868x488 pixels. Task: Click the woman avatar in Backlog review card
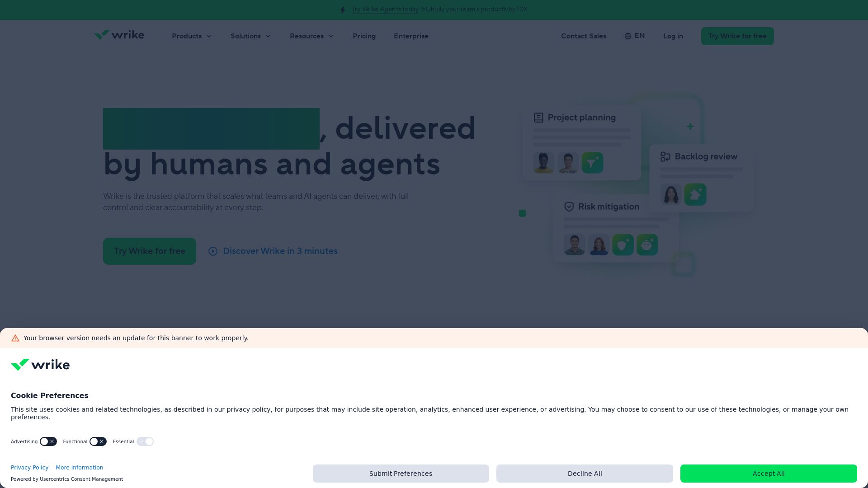point(671,195)
